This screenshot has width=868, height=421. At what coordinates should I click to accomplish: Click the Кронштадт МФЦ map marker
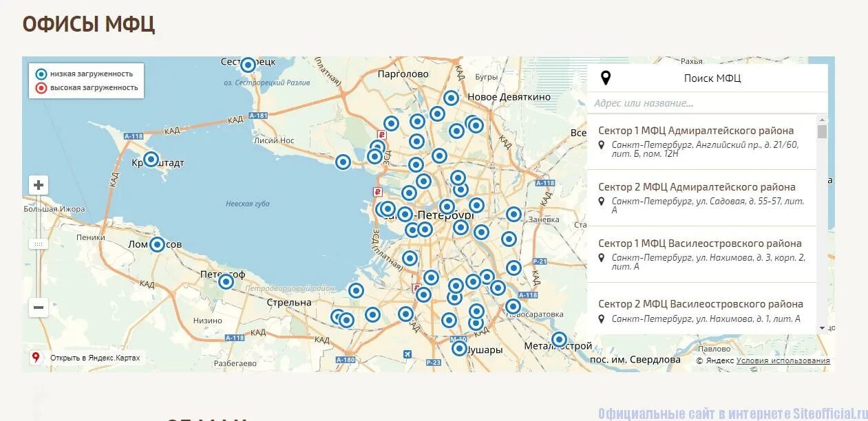click(x=151, y=159)
